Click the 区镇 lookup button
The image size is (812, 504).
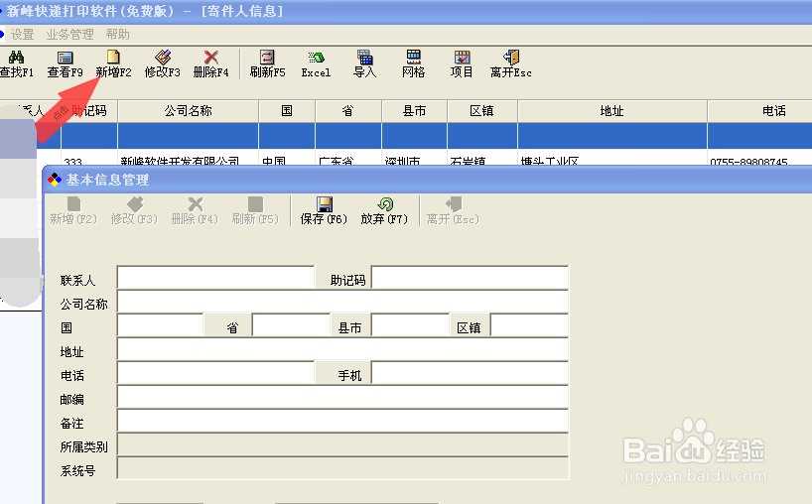click(470, 326)
